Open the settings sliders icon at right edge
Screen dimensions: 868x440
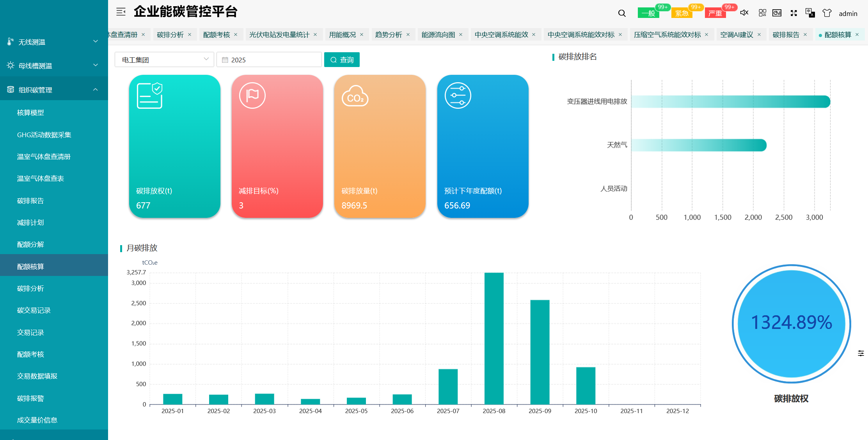point(861,353)
